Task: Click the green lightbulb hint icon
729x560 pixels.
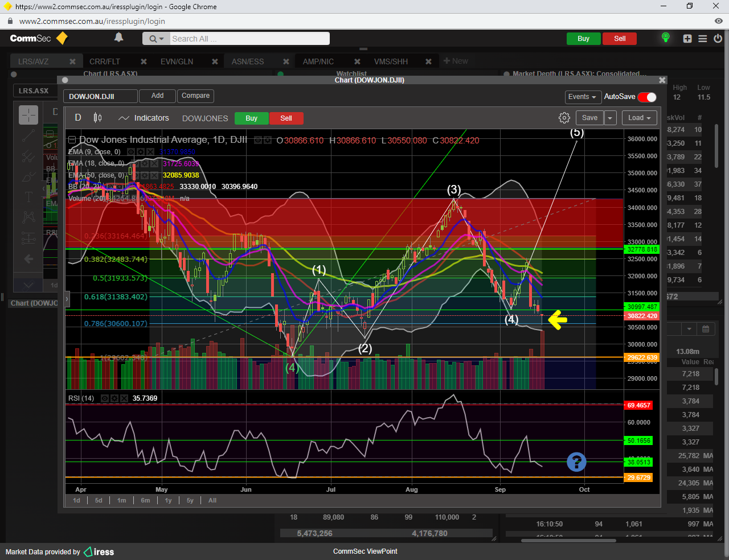Action: 665,38
